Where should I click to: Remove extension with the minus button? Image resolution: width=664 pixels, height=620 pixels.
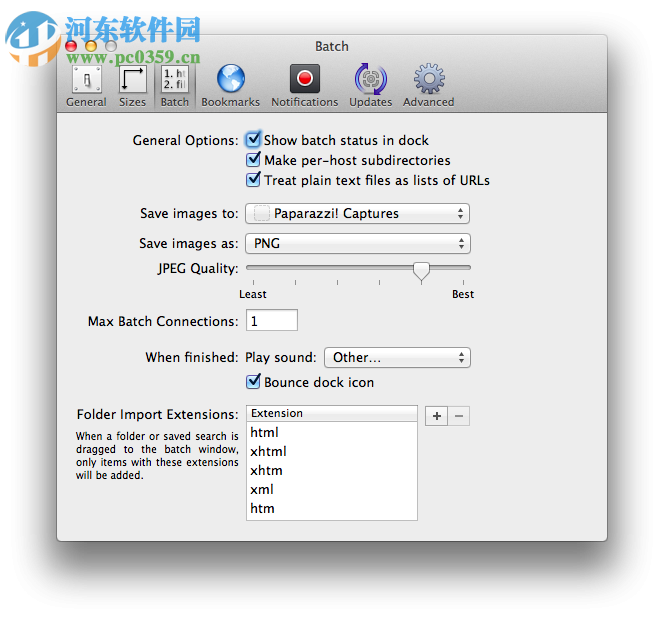459,416
